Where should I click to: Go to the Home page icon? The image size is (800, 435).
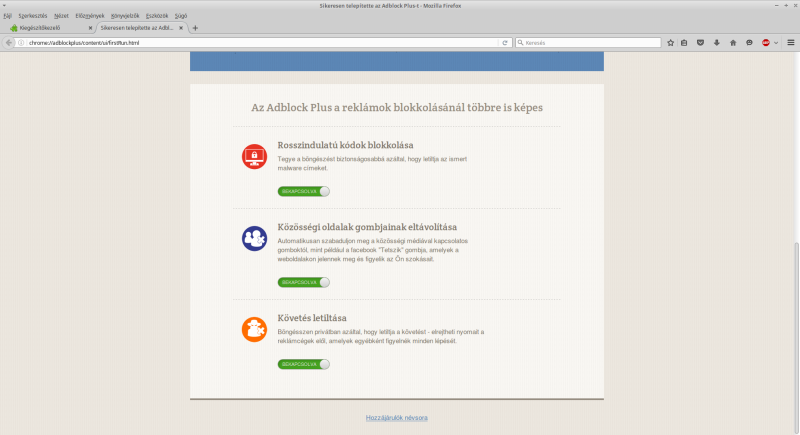(733, 43)
